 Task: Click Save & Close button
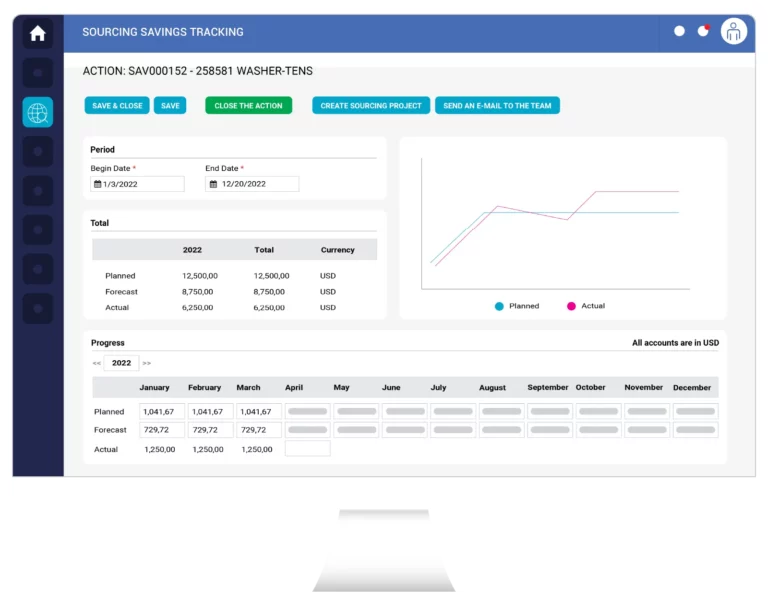coord(117,105)
